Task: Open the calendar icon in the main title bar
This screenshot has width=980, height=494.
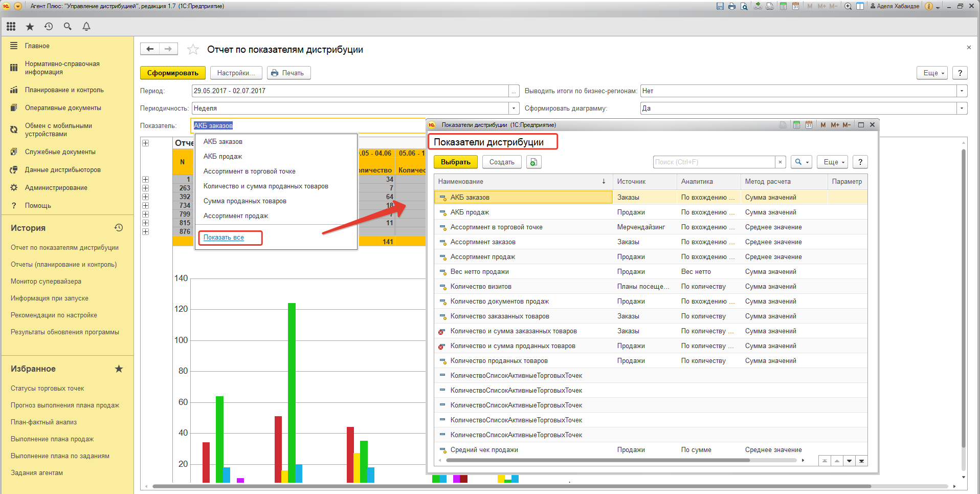Action: (795, 6)
